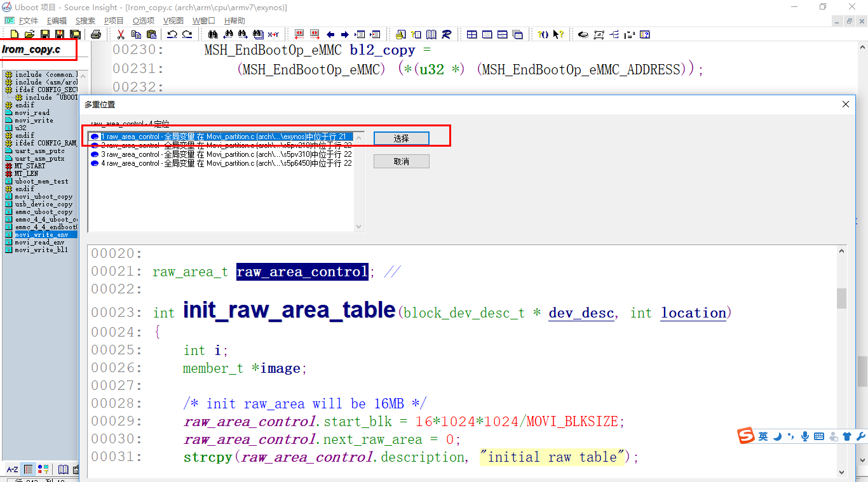Click the wrench settings icon in IME bar

point(862,436)
